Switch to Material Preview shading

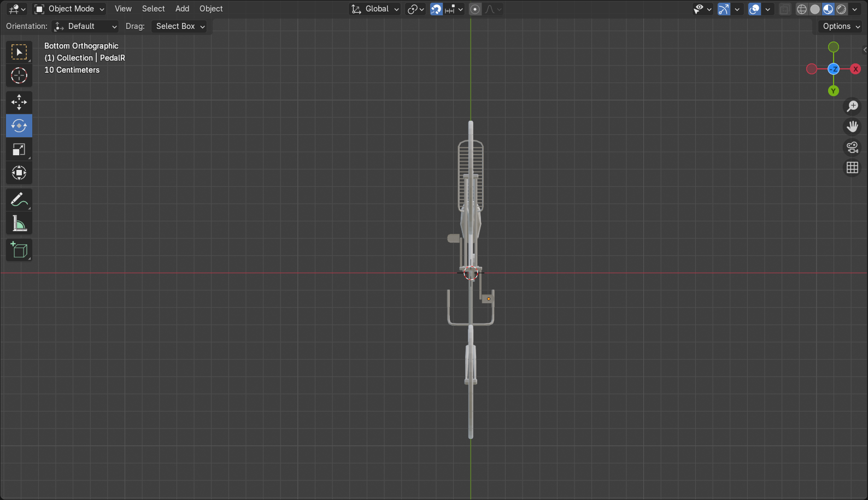tap(828, 9)
